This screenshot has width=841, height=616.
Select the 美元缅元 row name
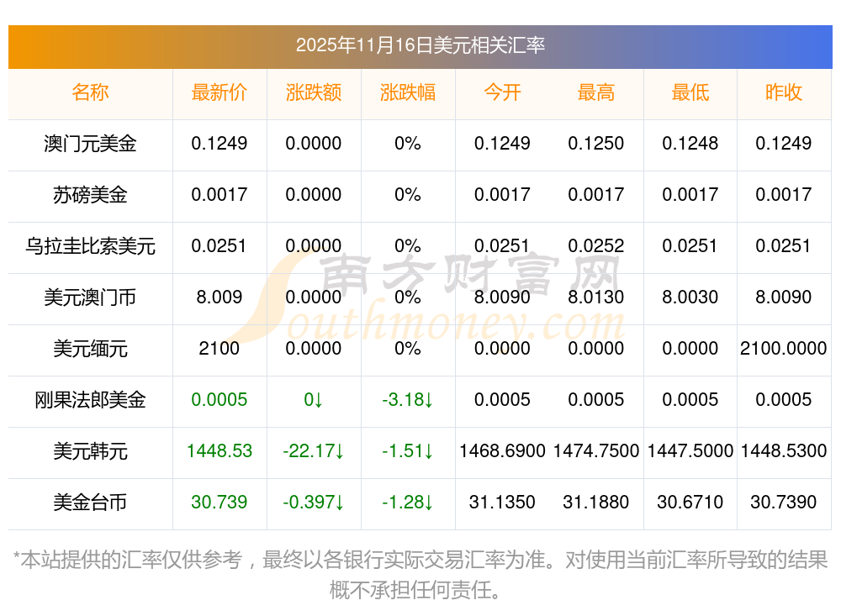click(90, 349)
